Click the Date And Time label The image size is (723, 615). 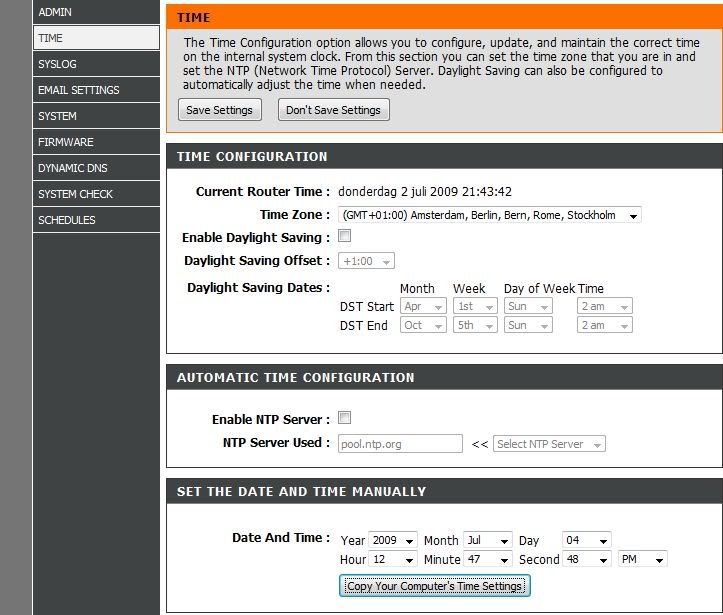[281, 538]
